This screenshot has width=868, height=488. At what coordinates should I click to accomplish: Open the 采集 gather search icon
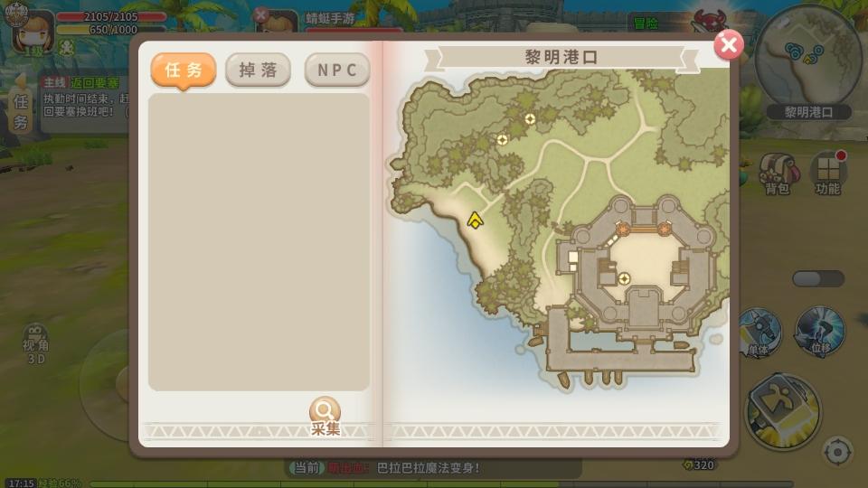(325, 416)
